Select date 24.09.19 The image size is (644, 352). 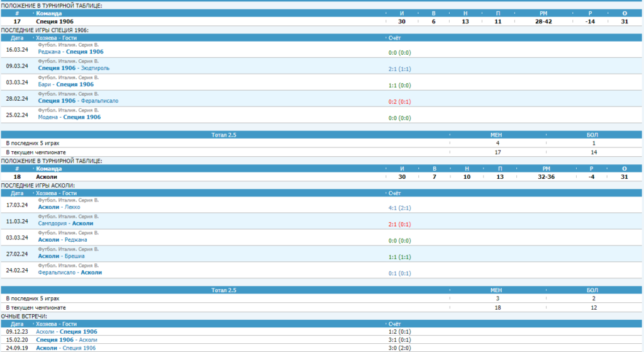click(17, 348)
